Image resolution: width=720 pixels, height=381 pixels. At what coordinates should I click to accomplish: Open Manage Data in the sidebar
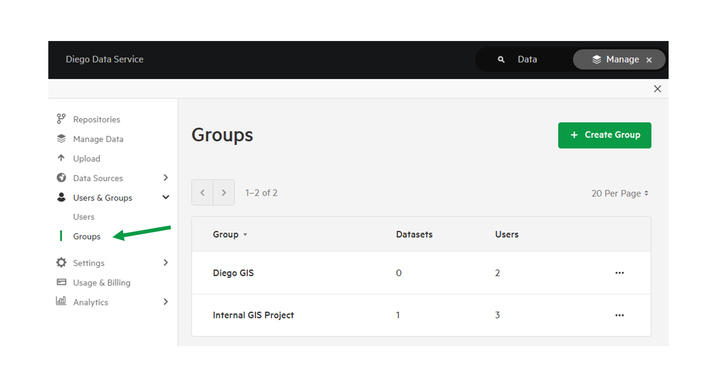pos(98,139)
